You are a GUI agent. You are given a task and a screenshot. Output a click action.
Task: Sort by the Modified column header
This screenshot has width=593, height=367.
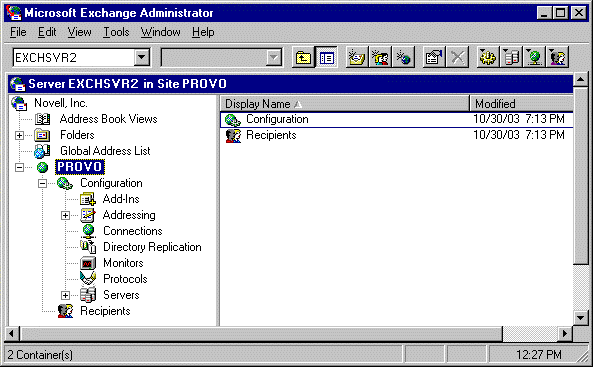tap(521, 103)
